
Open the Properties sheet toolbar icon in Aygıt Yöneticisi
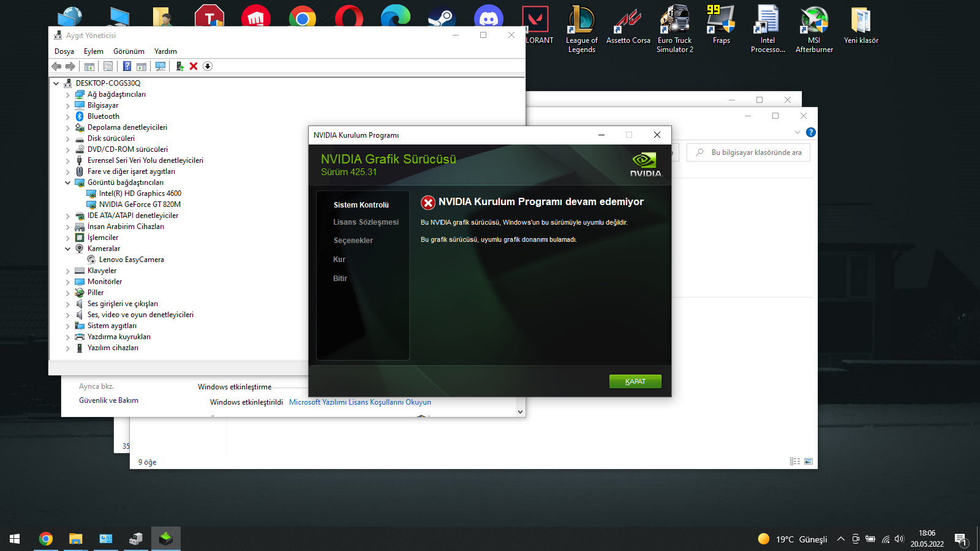108,66
